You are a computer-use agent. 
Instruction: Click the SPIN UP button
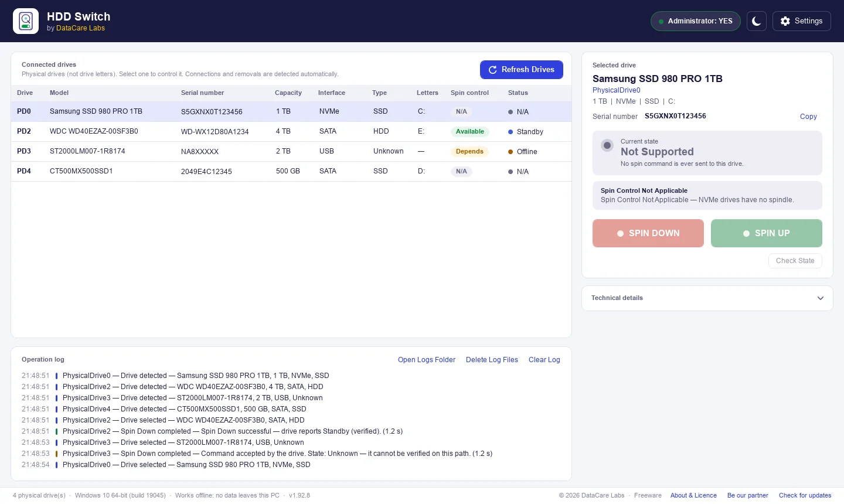(x=767, y=233)
